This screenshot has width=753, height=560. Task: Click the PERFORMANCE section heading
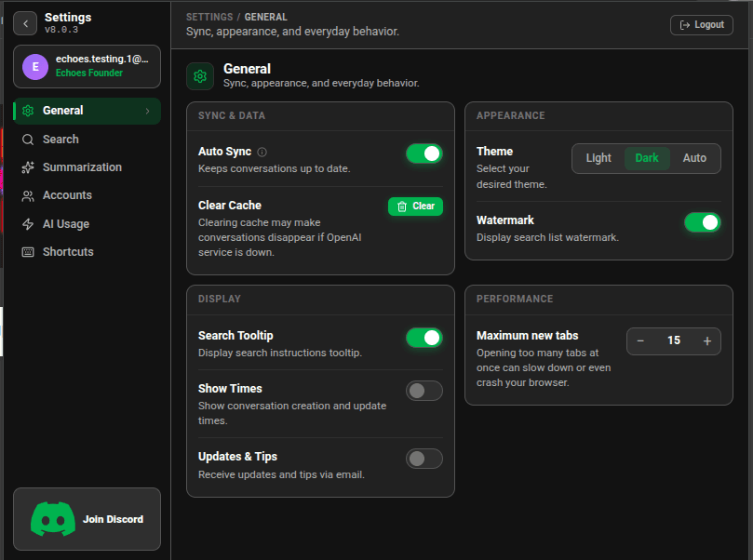[x=515, y=299]
